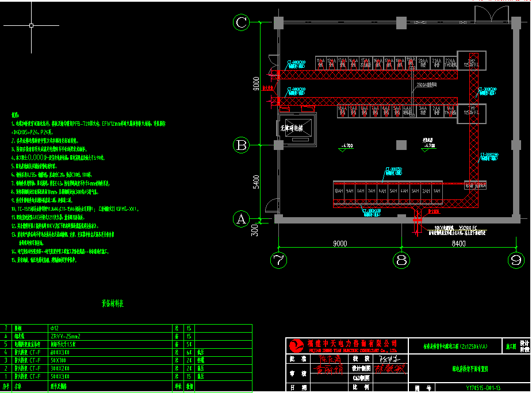Select the 8400 dimension between grids 8 and 9

click(x=459, y=244)
